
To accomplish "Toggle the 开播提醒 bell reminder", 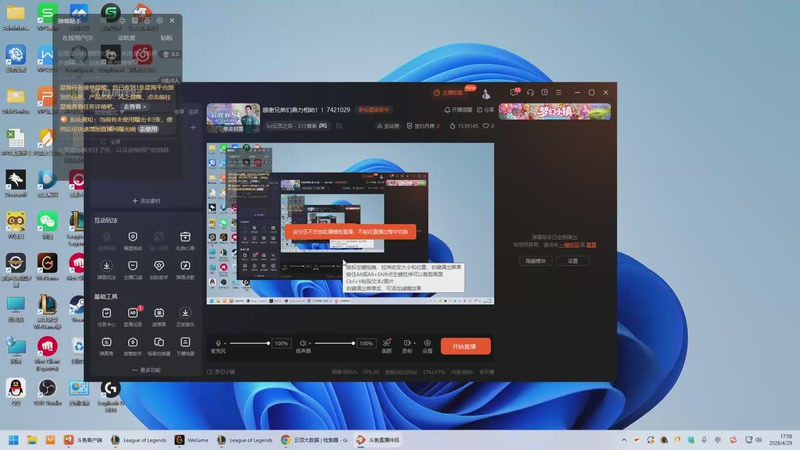I will point(458,110).
